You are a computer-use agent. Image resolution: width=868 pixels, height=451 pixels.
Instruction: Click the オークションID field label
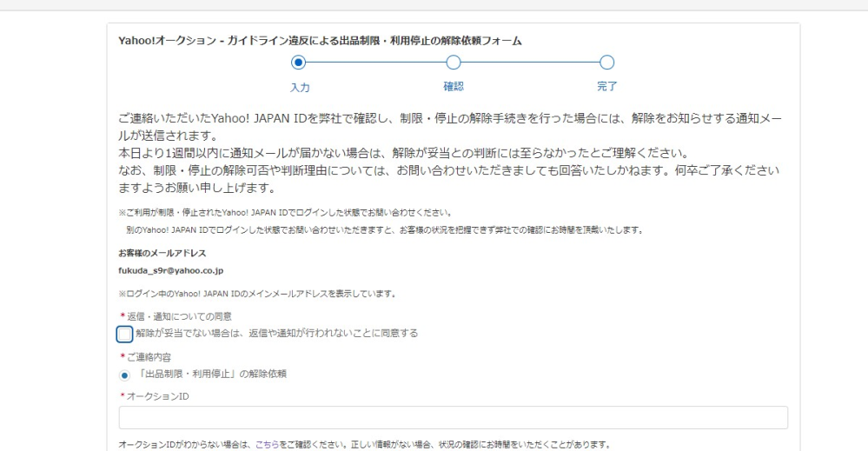coord(158,396)
